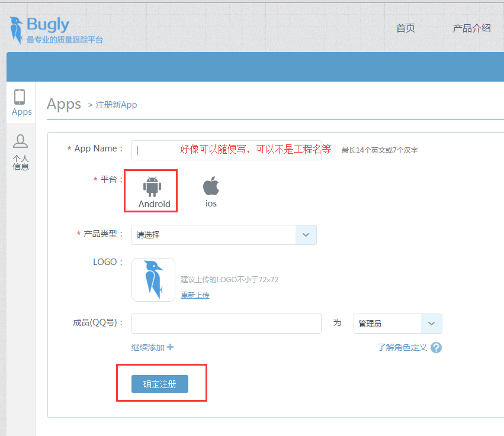Open 个人信息 profile sidebar icon
This screenshot has width=504, height=436.
click(x=20, y=141)
